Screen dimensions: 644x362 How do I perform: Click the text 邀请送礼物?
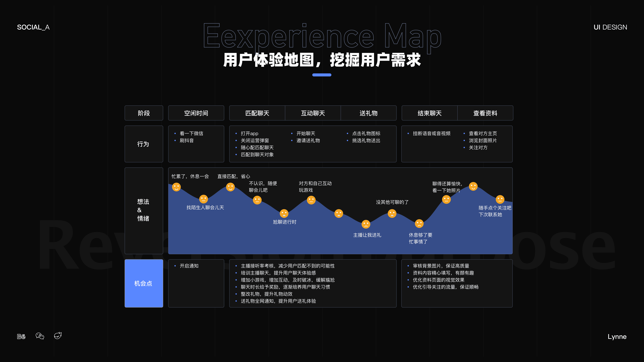coord(308,140)
